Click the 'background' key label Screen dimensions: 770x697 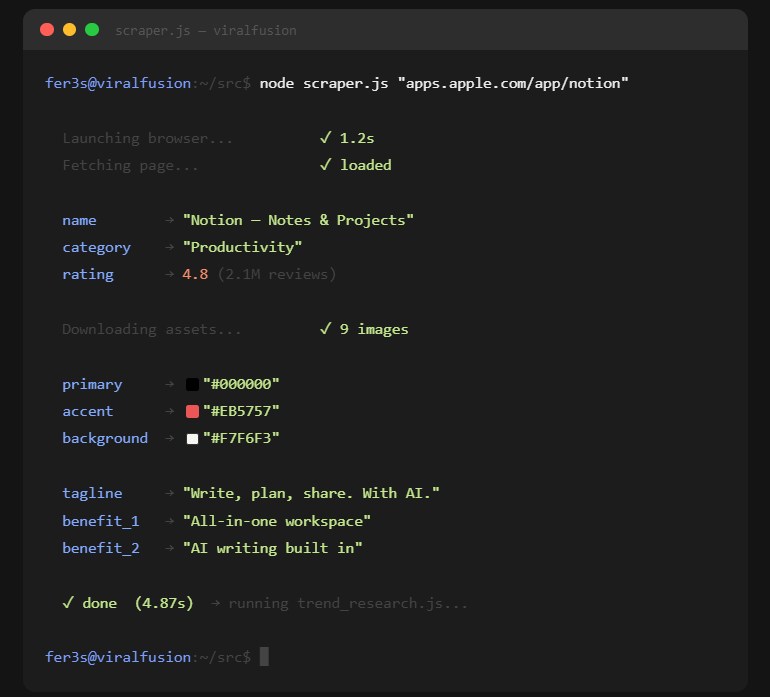pyautogui.click(x=105, y=439)
